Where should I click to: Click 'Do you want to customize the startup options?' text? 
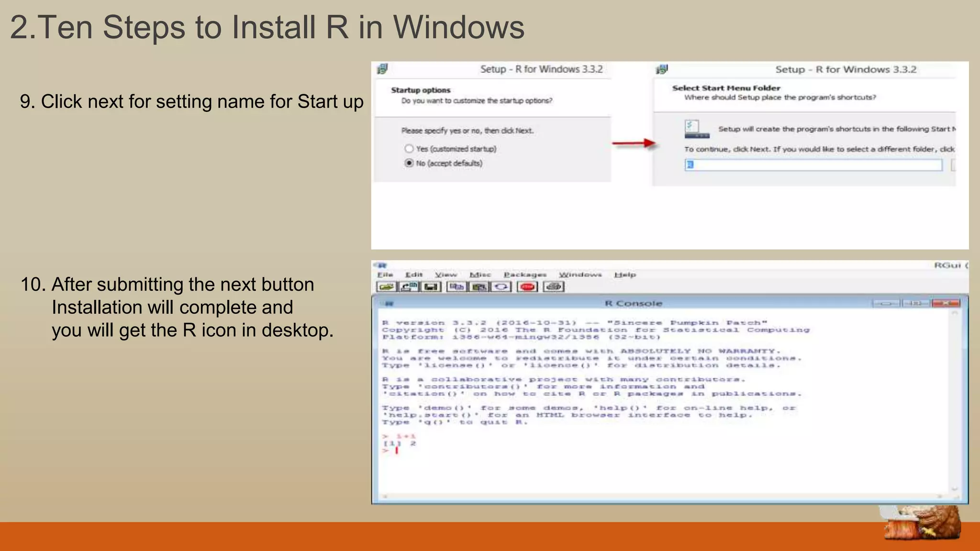(x=477, y=100)
